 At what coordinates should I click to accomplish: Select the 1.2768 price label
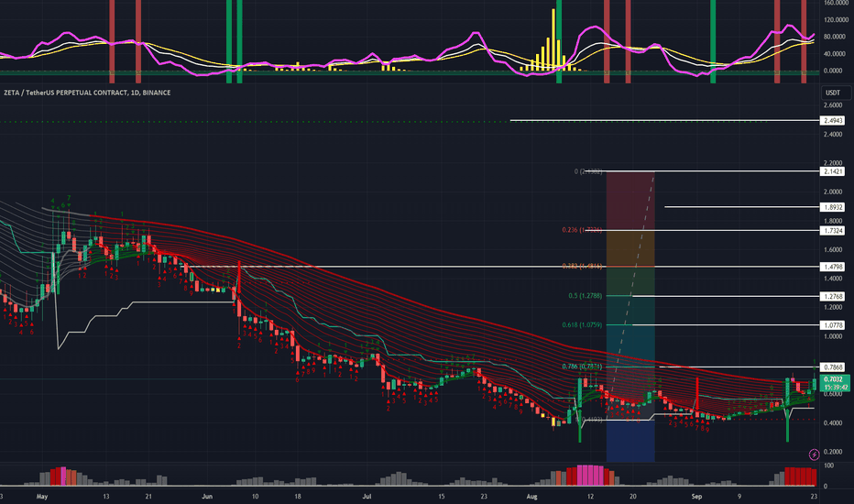[x=833, y=296]
